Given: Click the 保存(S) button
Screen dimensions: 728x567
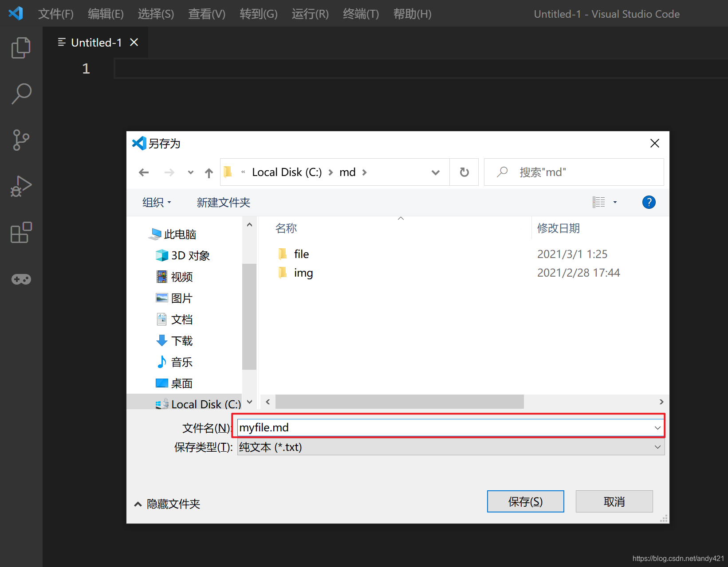Looking at the screenshot, I should [525, 501].
